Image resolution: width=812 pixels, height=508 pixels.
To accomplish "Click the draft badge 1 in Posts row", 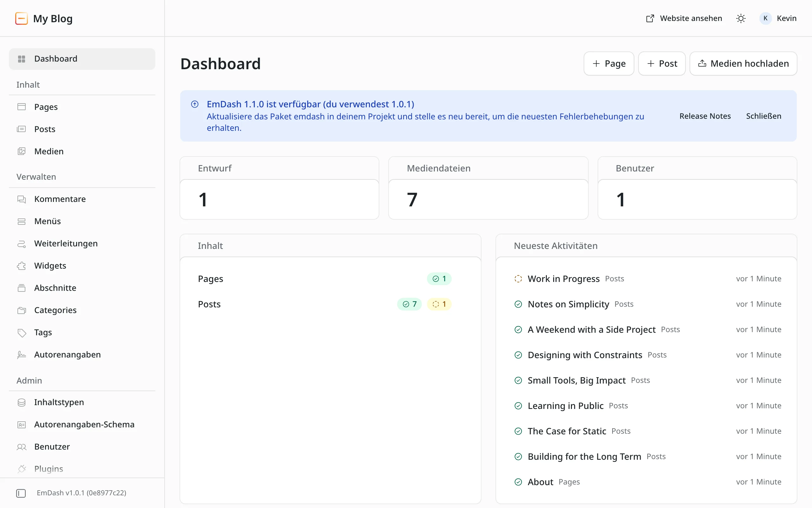I will click(439, 304).
